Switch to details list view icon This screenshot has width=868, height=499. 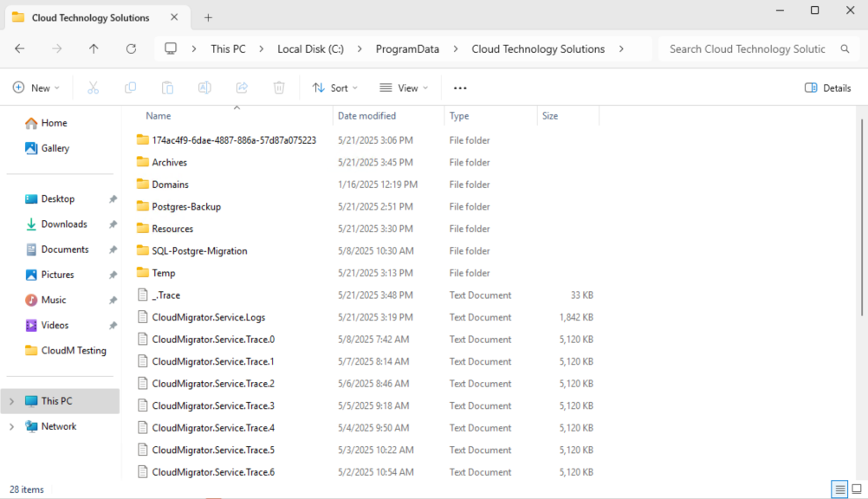(x=839, y=489)
